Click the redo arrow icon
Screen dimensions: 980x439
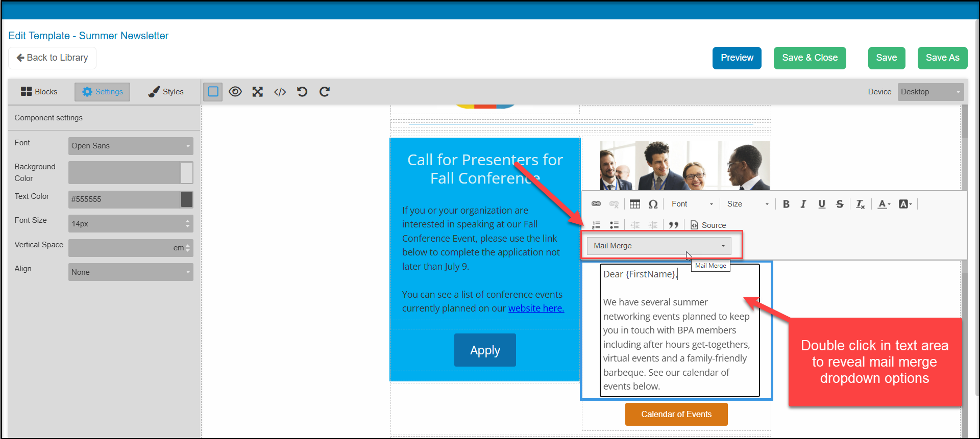point(325,92)
